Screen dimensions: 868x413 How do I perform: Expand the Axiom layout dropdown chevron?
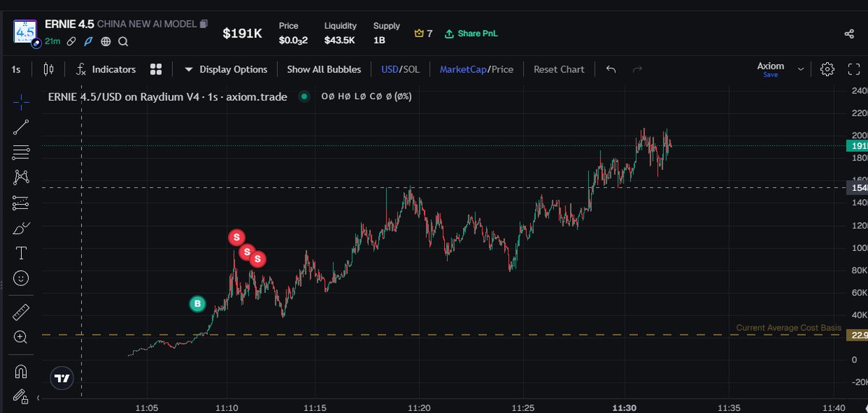click(x=800, y=69)
